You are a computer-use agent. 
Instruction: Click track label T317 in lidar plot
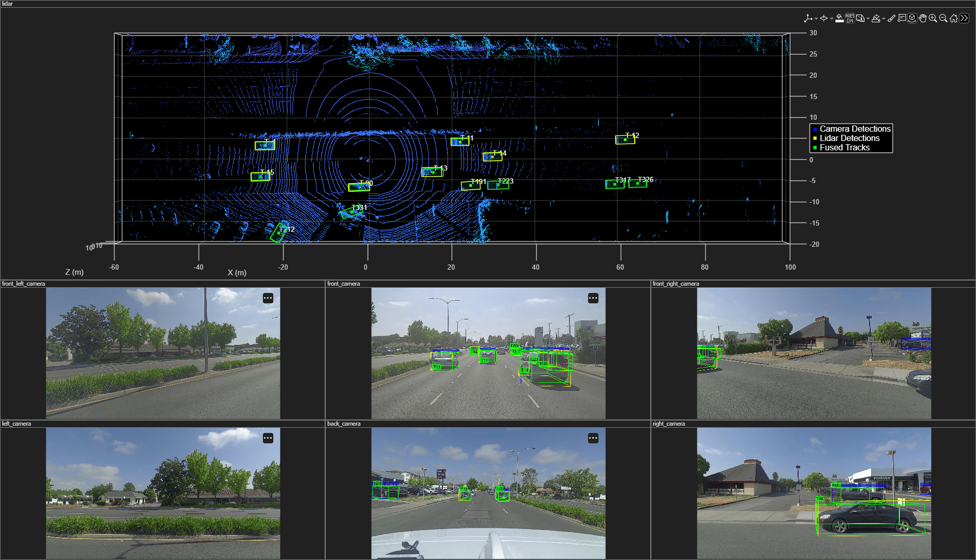coord(623,180)
